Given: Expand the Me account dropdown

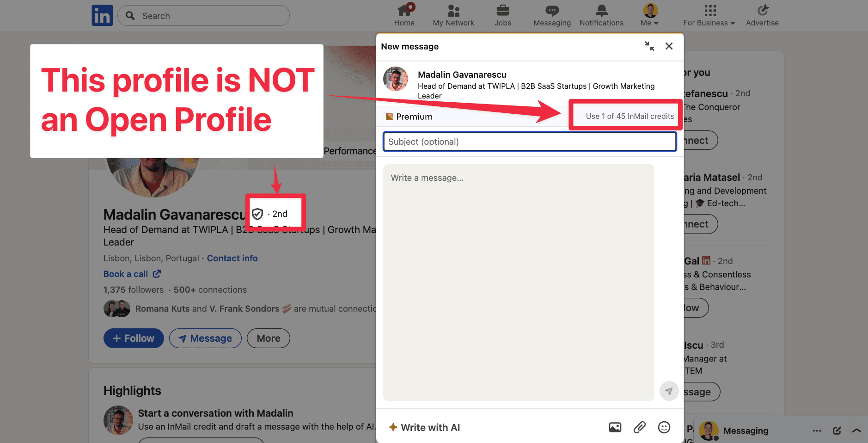Looking at the screenshot, I should [650, 16].
